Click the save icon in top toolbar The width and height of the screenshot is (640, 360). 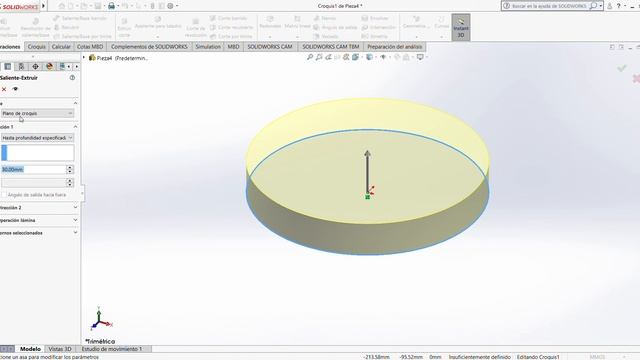tap(98, 6)
